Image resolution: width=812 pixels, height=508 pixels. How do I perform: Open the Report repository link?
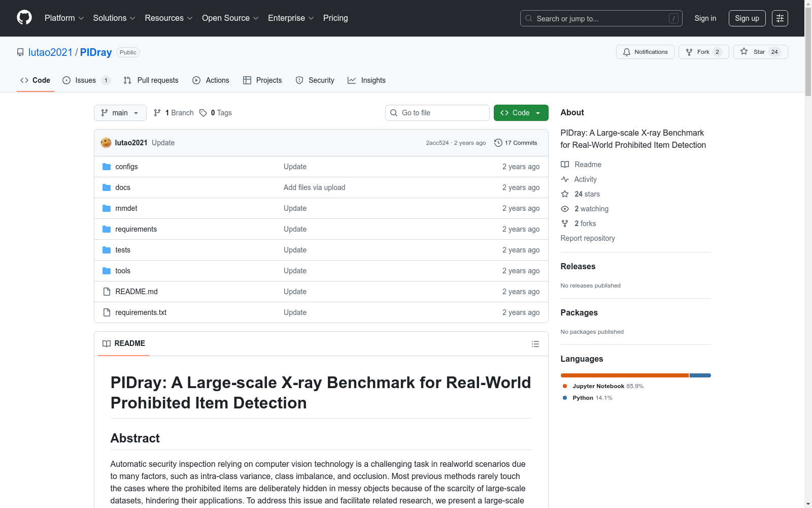(x=588, y=238)
